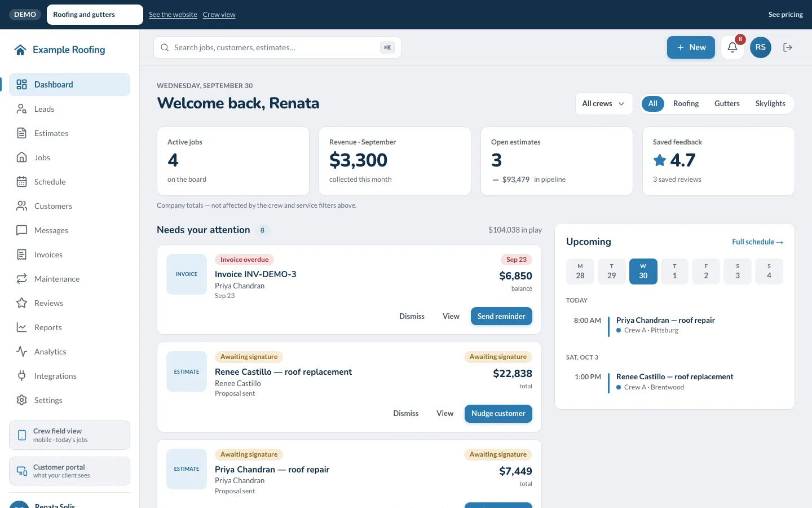Open the Roofing and gutters demo selector

click(x=95, y=15)
